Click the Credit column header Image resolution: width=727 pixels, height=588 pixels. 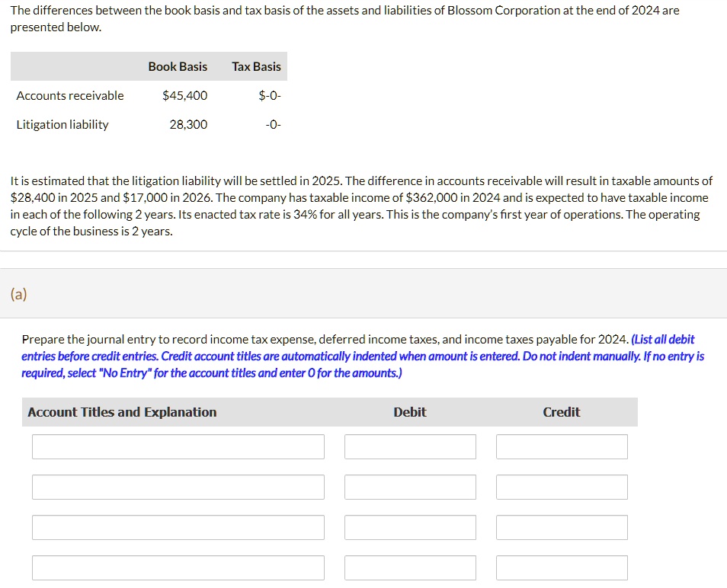561,412
